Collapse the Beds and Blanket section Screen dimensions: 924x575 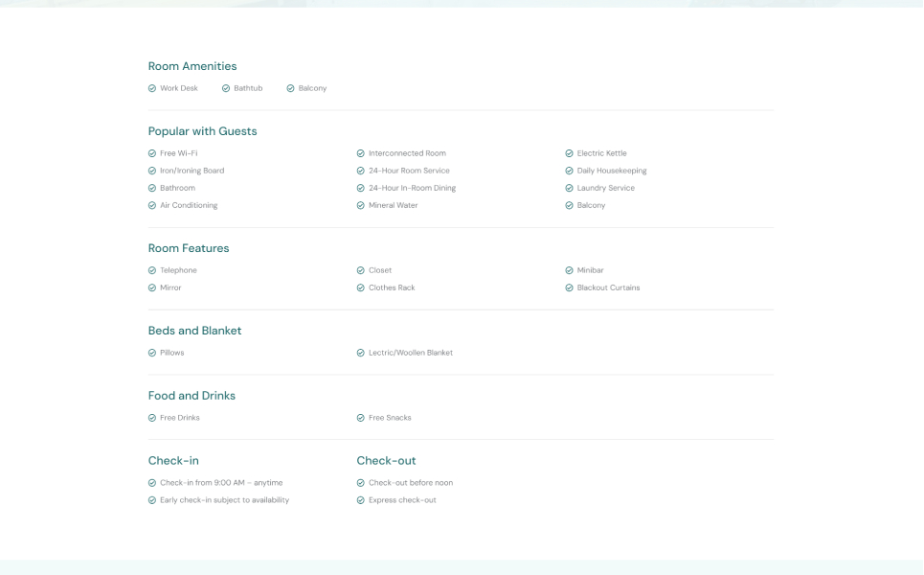194,331
